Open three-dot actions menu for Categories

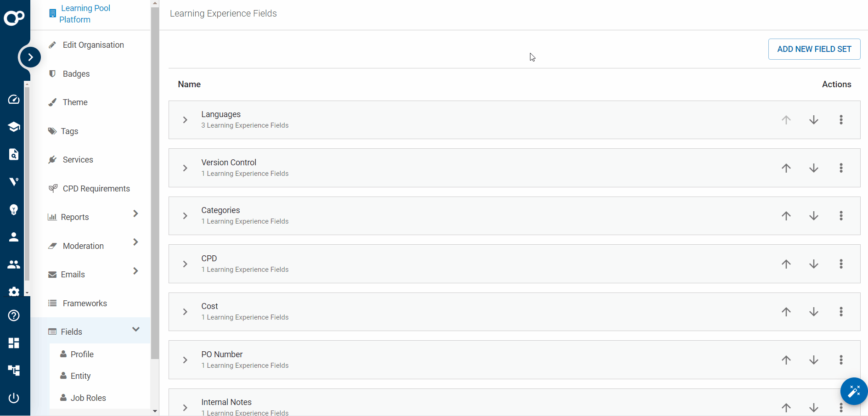pos(841,216)
